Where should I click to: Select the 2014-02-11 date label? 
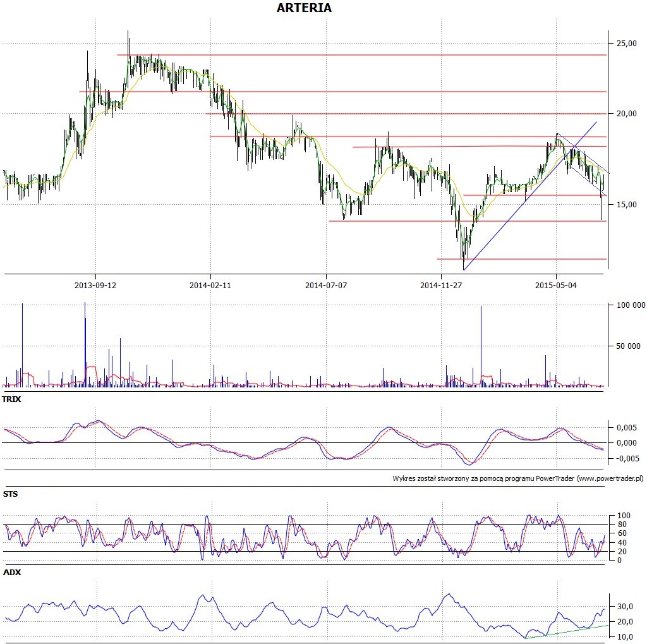[210, 285]
